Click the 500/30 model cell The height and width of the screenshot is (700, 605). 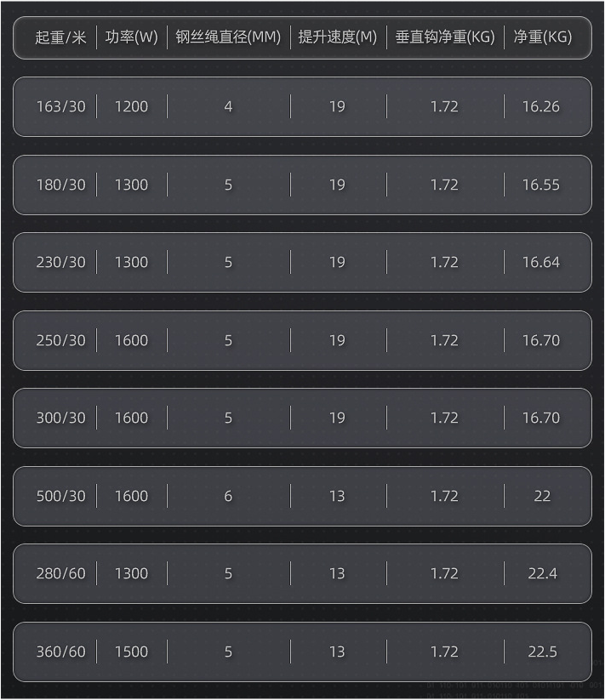tap(60, 496)
